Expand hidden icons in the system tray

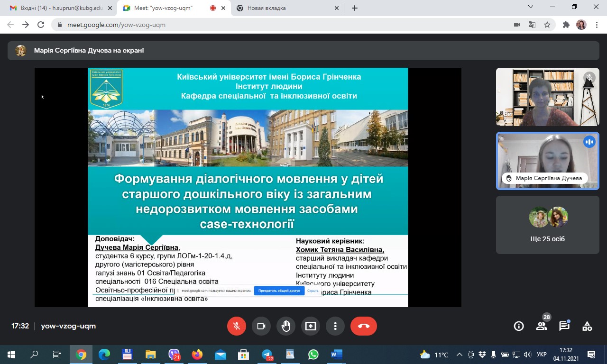point(459,354)
